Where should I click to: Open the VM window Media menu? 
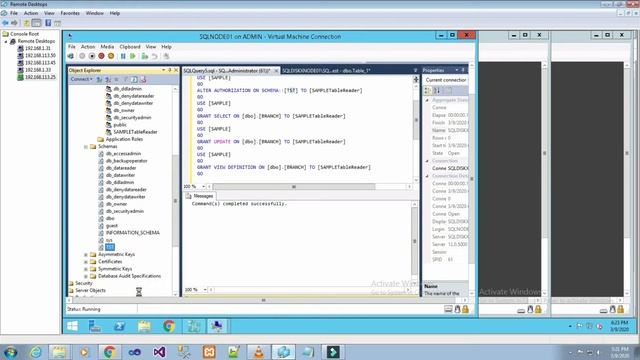click(107, 47)
